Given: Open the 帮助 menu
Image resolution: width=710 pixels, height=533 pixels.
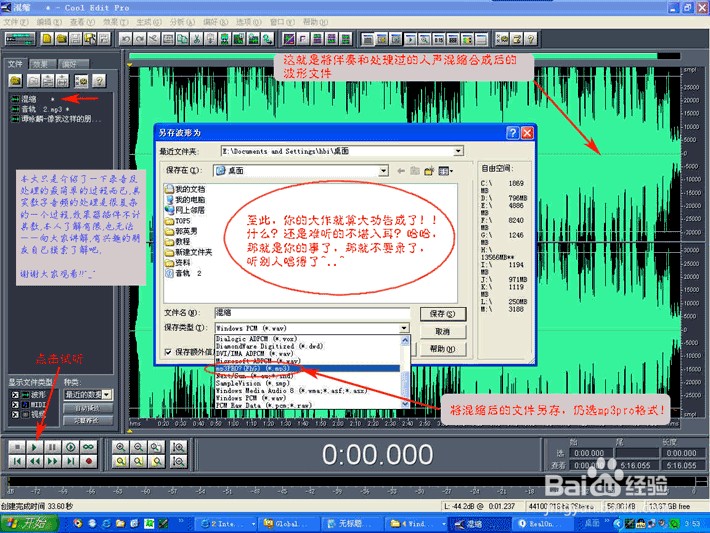Looking at the screenshot, I should 315,22.
